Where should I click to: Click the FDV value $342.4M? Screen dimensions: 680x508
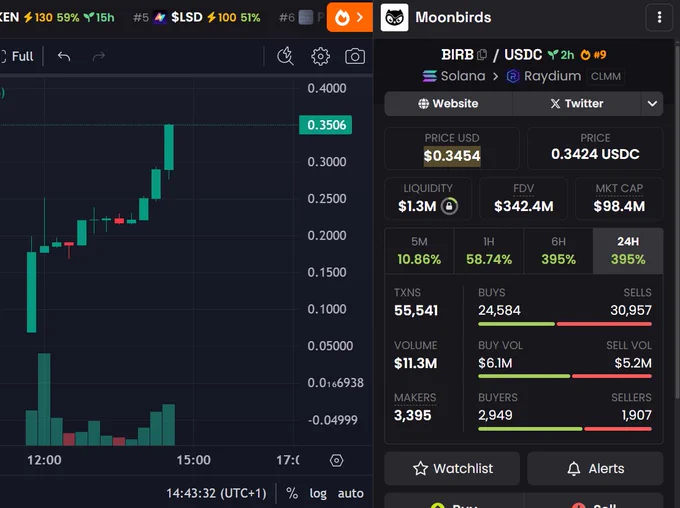[x=523, y=206]
